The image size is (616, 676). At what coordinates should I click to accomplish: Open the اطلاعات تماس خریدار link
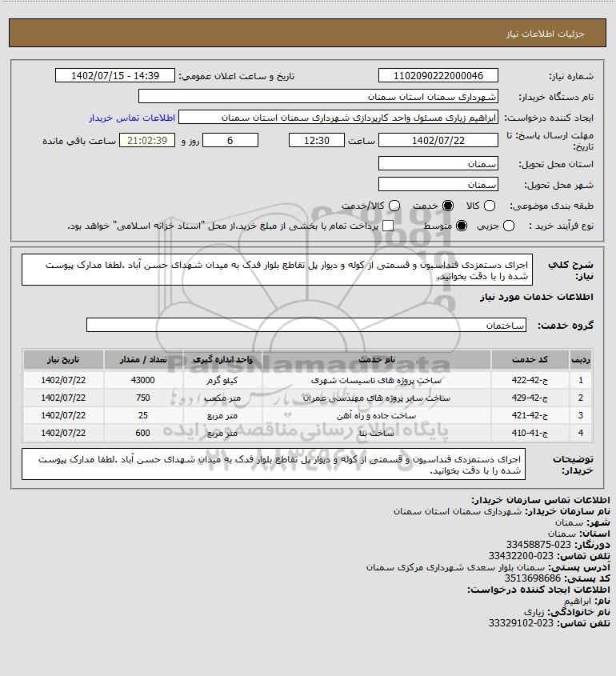coord(132,118)
